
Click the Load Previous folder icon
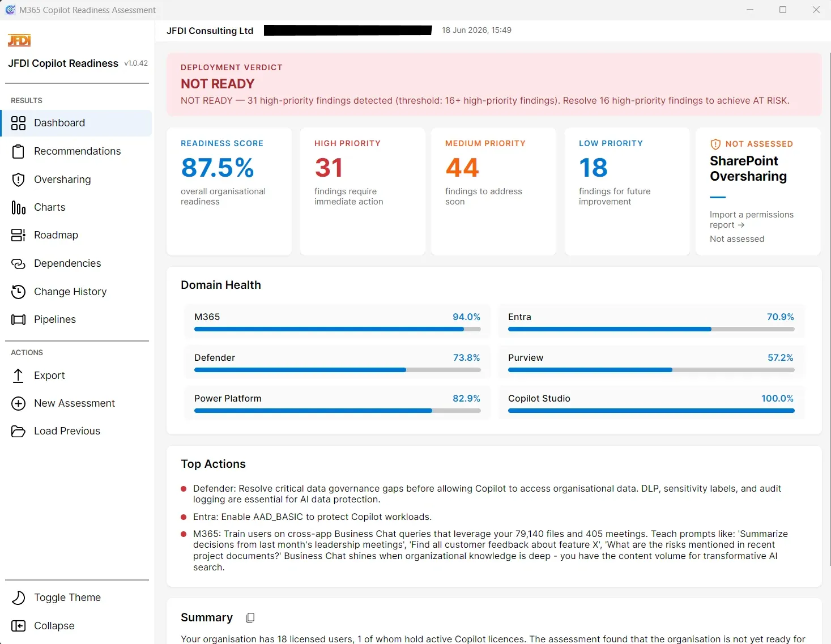19,431
